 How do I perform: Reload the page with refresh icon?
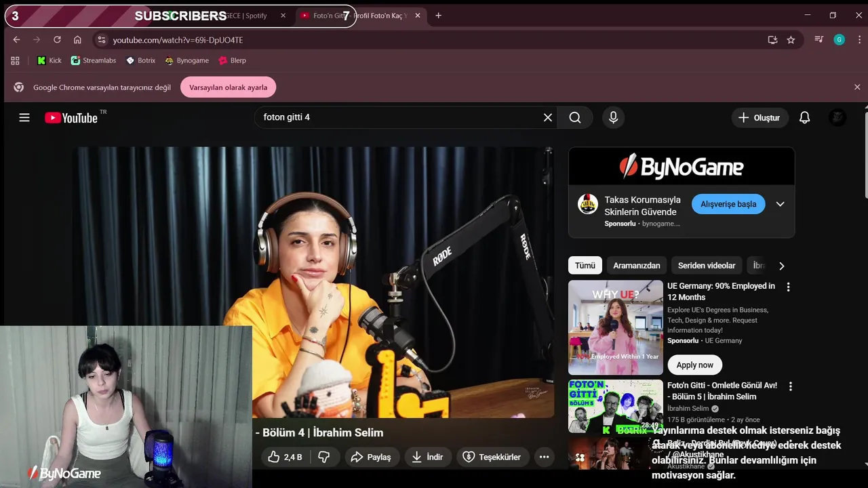(57, 40)
